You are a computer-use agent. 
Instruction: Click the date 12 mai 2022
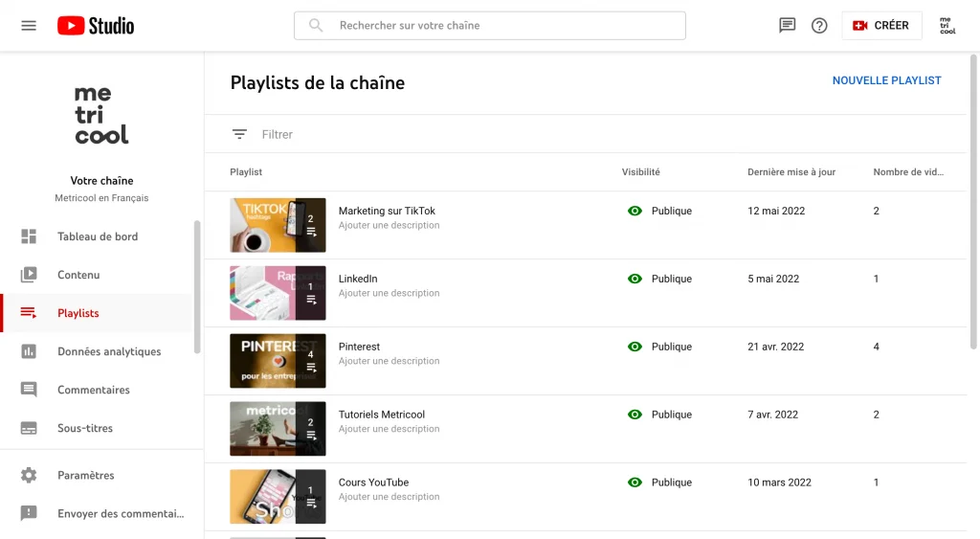pyautogui.click(x=776, y=211)
